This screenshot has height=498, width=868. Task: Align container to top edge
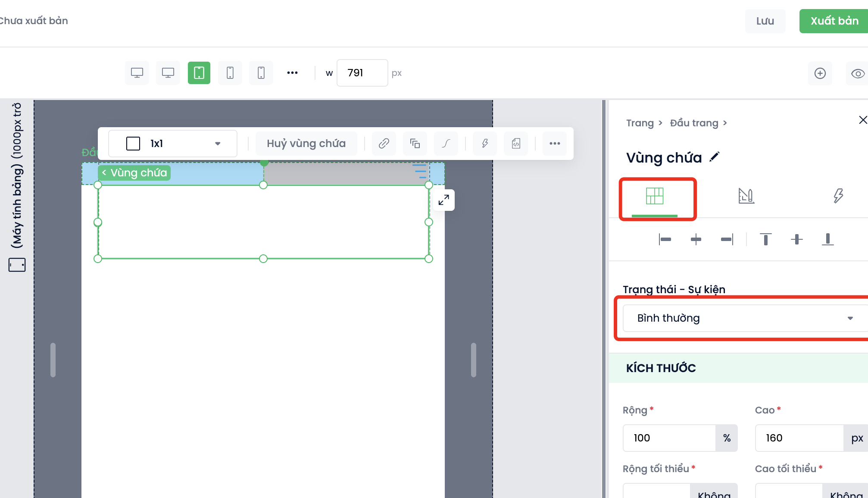(x=765, y=239)
